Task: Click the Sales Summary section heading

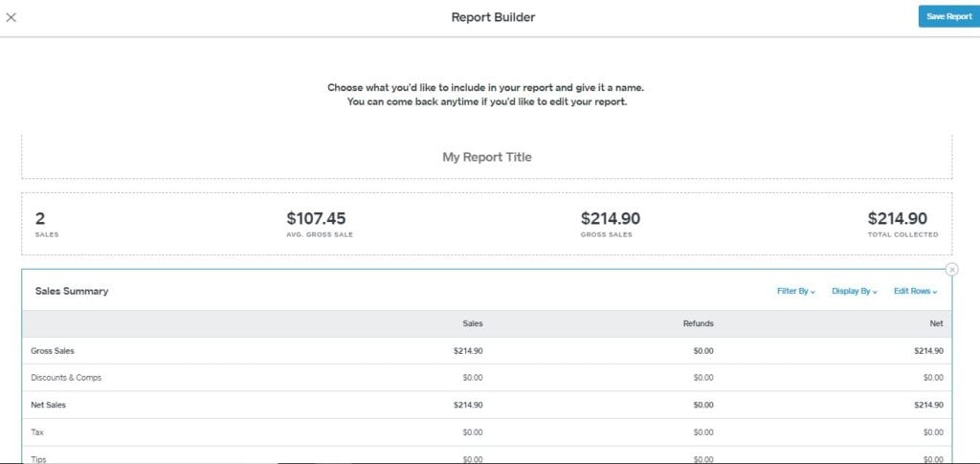Action: pyautogui.click(x=72, y=291)
